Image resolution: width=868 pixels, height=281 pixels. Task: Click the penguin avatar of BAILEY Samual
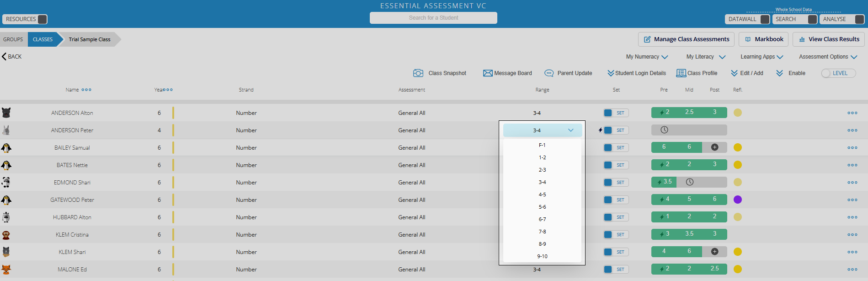click(x=6, y=148)
